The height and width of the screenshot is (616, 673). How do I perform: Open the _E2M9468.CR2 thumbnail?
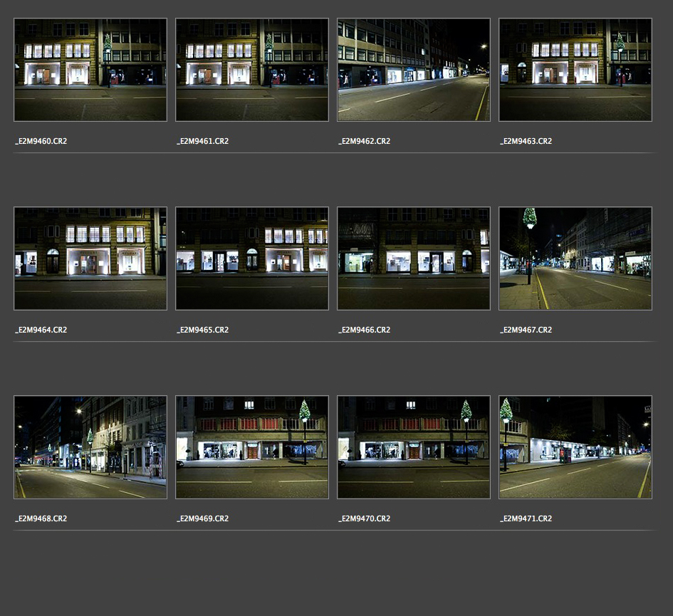pyautogui.click(x=90, y=447)
